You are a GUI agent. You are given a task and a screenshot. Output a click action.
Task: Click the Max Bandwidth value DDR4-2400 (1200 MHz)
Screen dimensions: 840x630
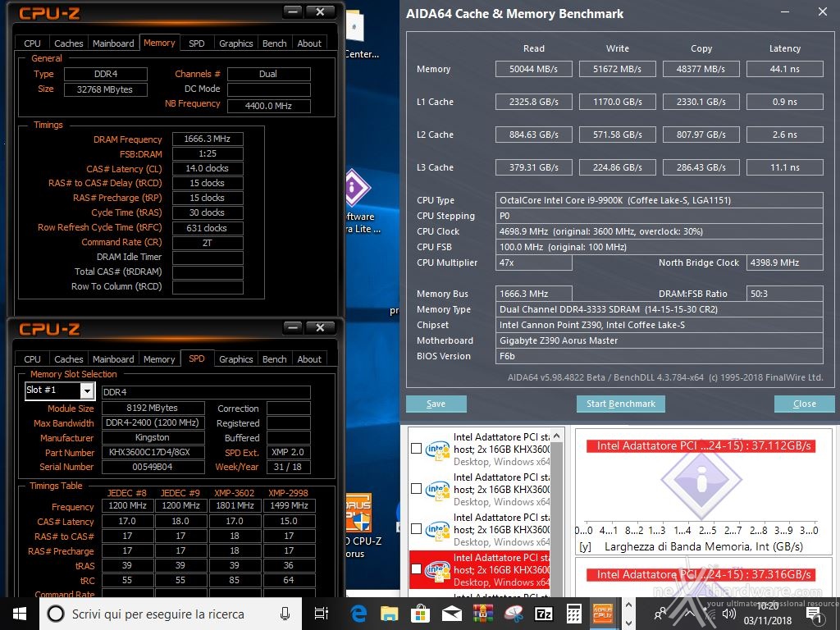(x=153, y=422)
